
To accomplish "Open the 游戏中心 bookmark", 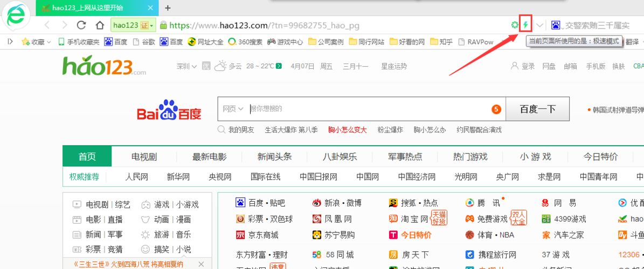I will (x=286, y=41).
